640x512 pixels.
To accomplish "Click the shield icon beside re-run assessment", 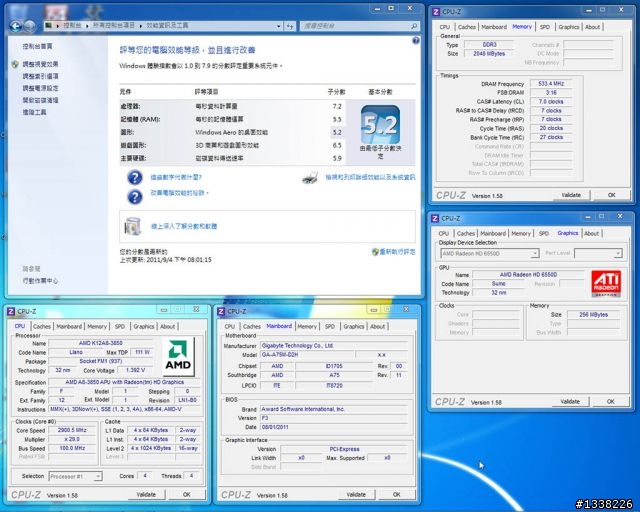I will (x=375, y=252).
